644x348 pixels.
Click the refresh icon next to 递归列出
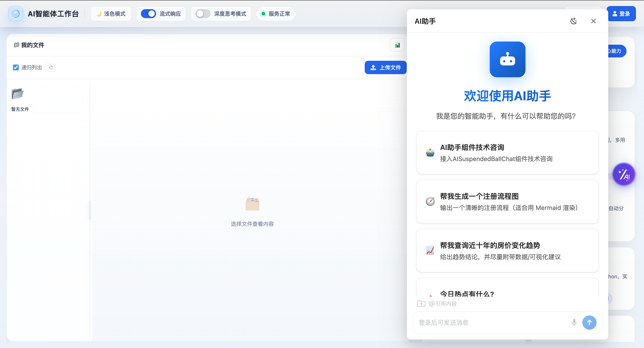[51, 67]
